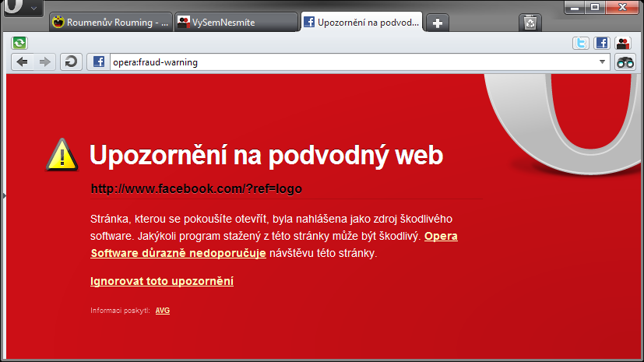This screenshot has height=362, width=644.
Task: Expand the side panel toggle on left edge
Action: point(4,195)
